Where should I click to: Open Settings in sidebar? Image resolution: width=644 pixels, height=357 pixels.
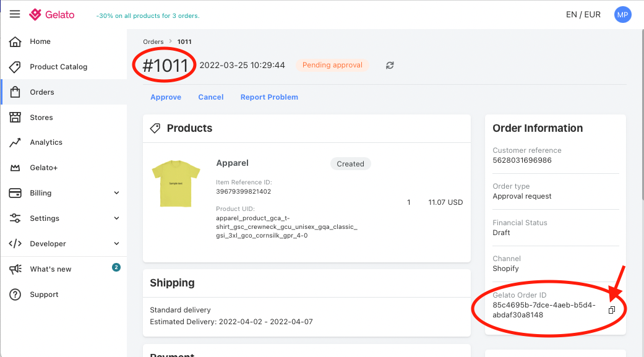[x=45, y=218]
